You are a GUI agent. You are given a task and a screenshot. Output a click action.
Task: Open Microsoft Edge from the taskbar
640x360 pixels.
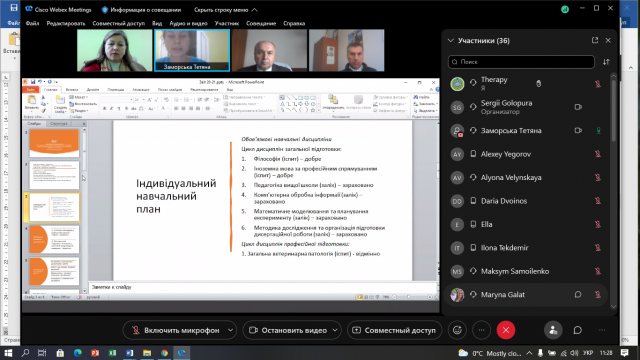[78, 353]
